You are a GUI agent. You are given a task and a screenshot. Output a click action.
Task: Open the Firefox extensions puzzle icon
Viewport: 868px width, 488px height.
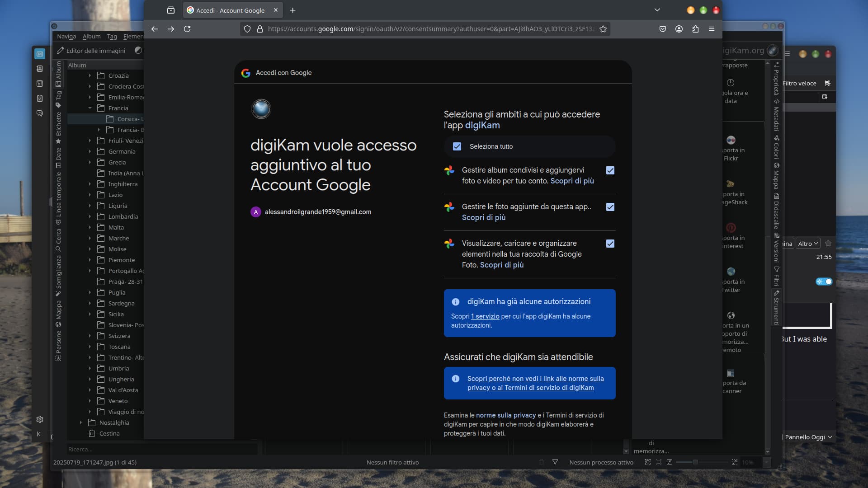695,29
